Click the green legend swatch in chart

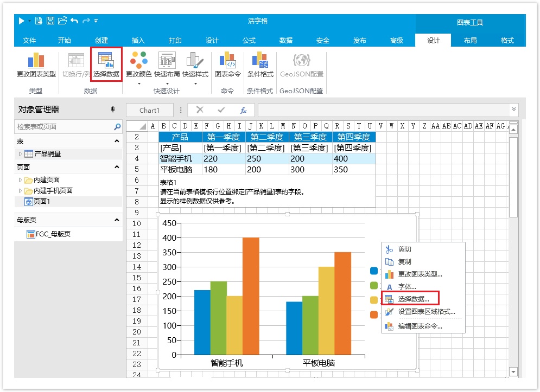point(374,285)
